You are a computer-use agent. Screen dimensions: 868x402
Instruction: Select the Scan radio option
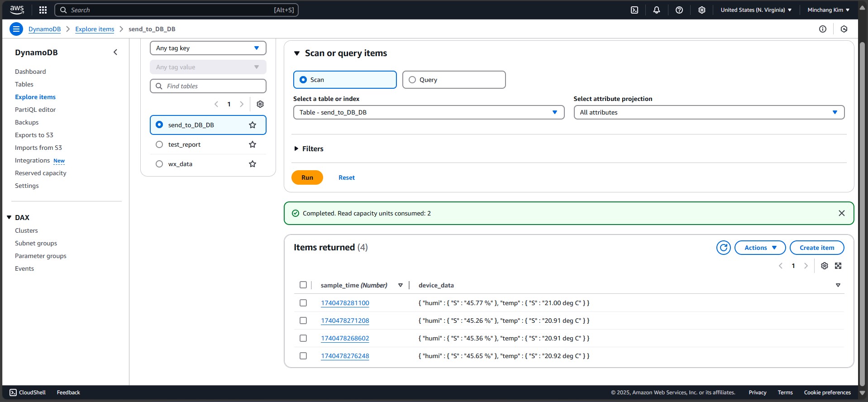(345, 80)
